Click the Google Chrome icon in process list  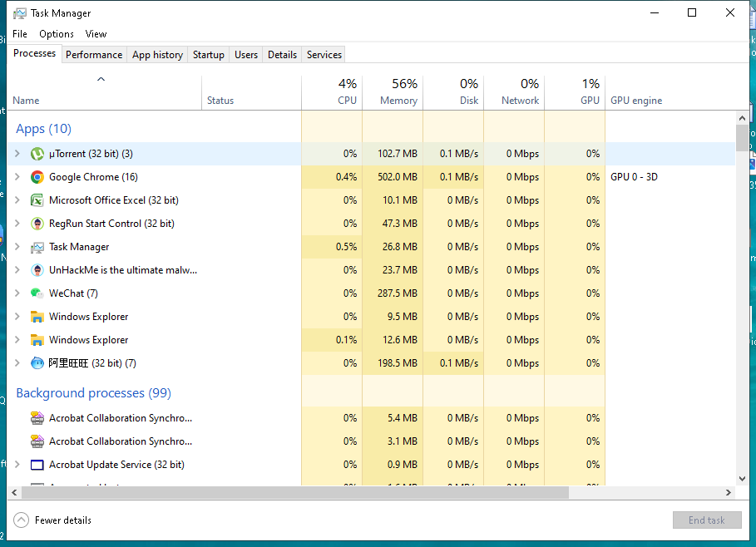tap(37, 177)
